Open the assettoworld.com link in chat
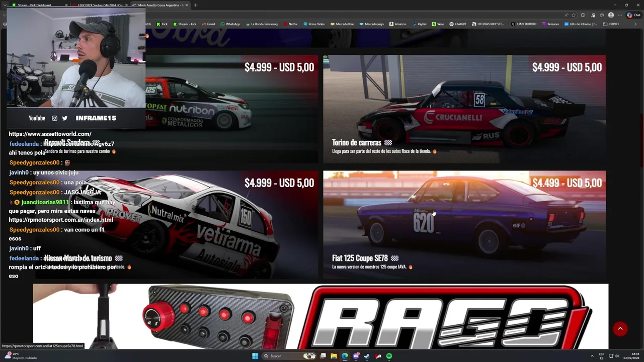The width and height of the screenshot is (644, 362). (x=50, y=134)
